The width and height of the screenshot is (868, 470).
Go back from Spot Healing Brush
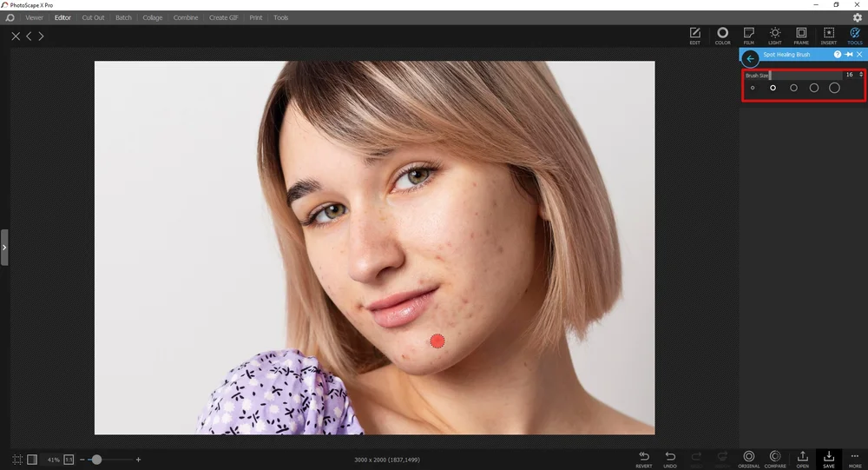(751, 58)
